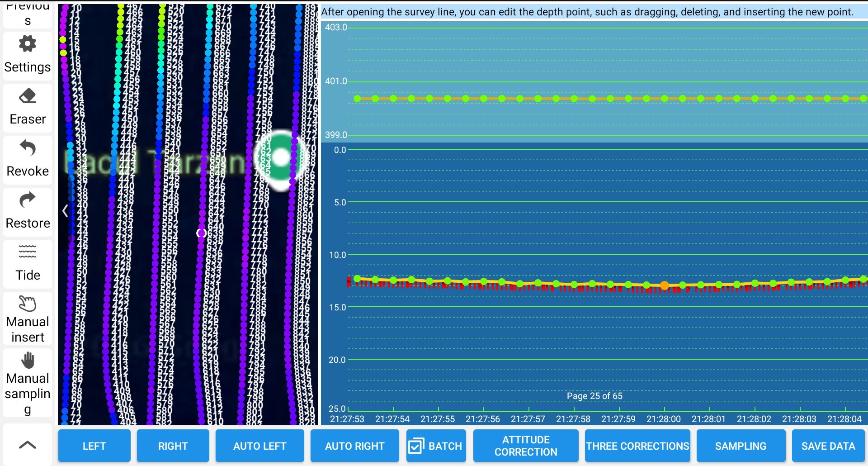Toggle the BATCH checkbox
The width and height of the screenshot is (868, 466).
(x=415, y=446)
